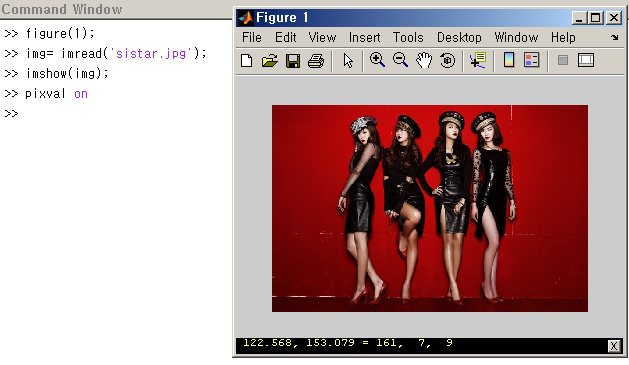Open the Edit menu in Figure 1
Screen dimensions: 629x365
click(x=286, y=37)
